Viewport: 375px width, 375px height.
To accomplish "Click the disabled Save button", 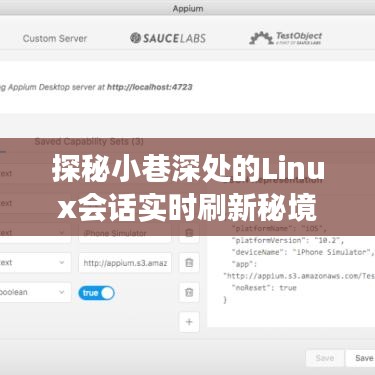I will point(325,358).
